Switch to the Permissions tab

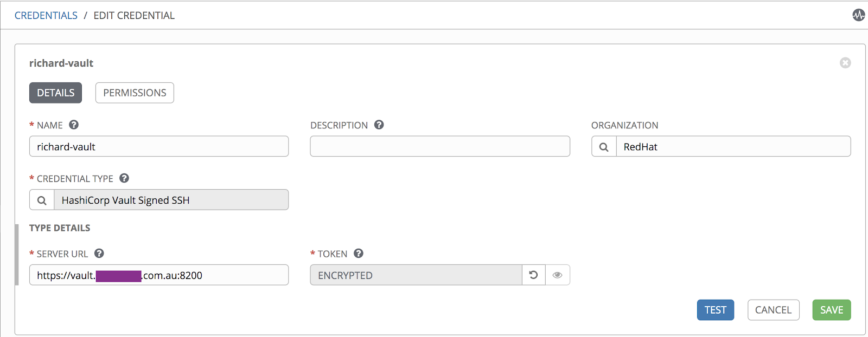click(x=135, y=93)
